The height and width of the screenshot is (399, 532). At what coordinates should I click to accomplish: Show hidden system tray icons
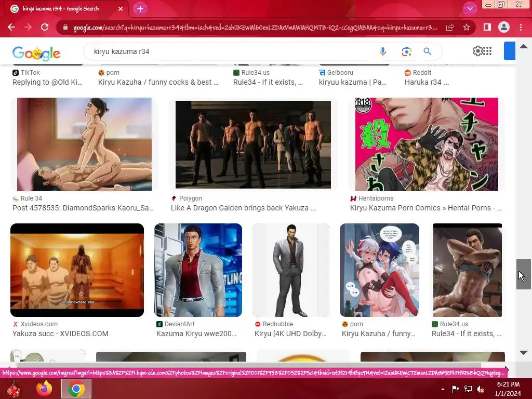click(x=443, y=389)
